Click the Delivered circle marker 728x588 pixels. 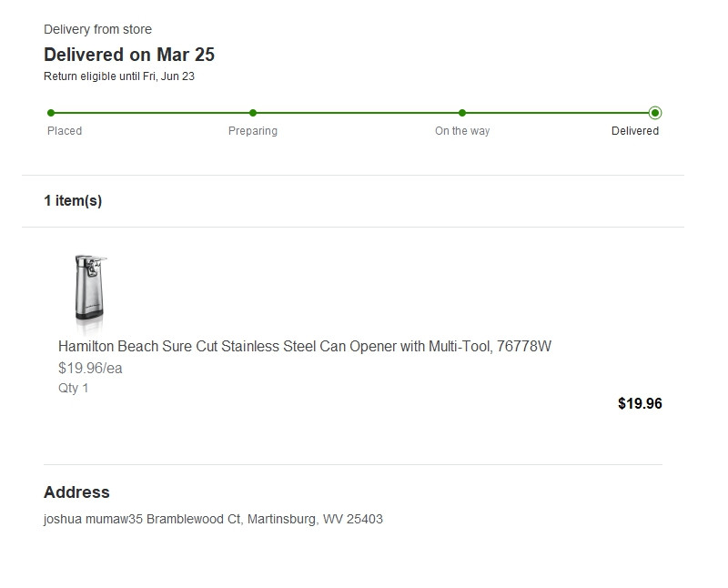tap(655, 113)
